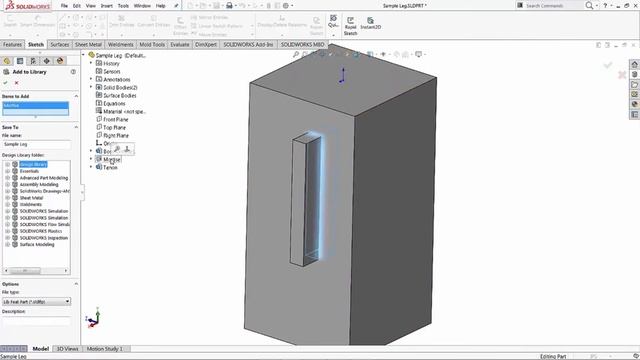Click the confirmation corner checkmark in viewport
Image resolution: width=640 pixels, height=360 pixels.
click(x=608, y=65)
